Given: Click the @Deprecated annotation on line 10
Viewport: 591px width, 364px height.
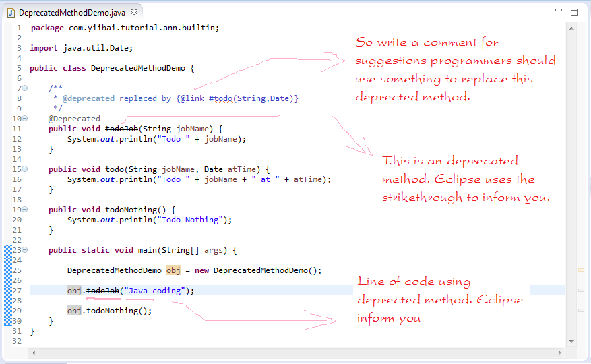Looking at the screenshot, I should 74,119.
